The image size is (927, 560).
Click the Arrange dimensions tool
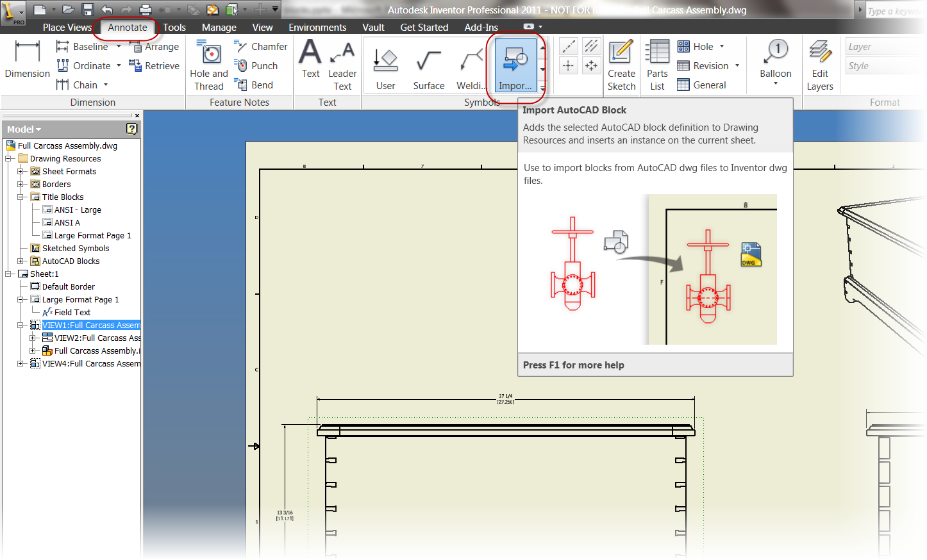coord(154,46)
